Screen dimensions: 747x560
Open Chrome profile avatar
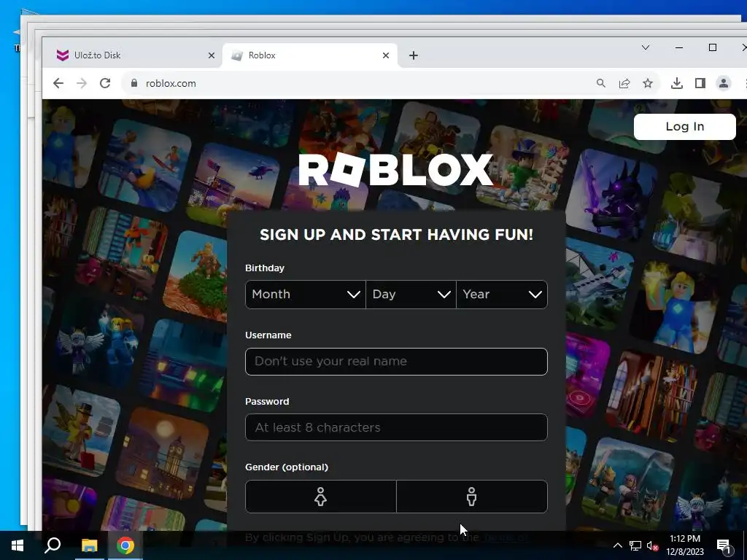tap(723, 83)
